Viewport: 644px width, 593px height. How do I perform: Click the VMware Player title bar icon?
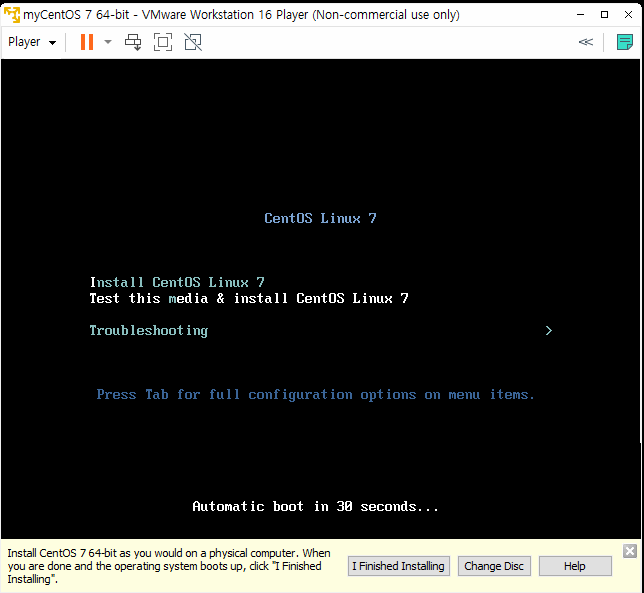coord(12,15)
